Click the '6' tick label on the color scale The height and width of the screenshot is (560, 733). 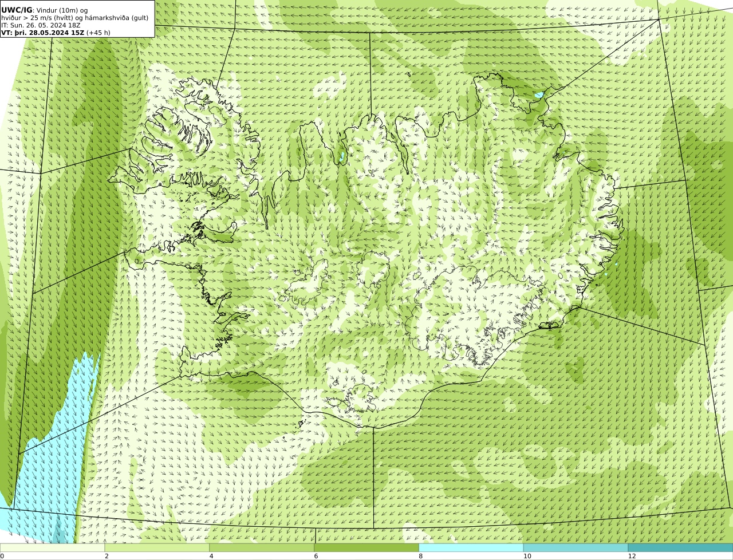pos(316,556)
